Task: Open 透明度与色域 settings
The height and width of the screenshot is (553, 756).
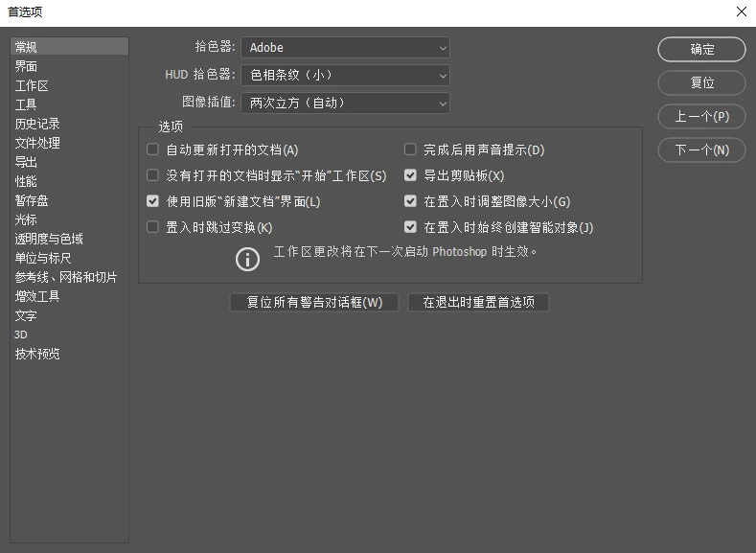Action: point(69,239)
